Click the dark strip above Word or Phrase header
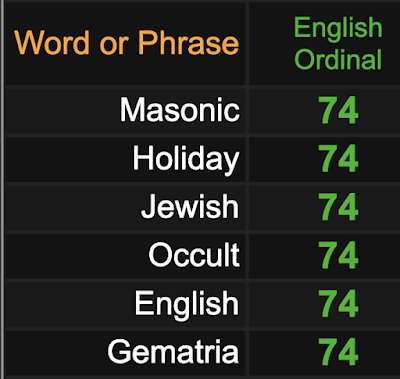This screenshot has height=379, width=400. (126, 1)
